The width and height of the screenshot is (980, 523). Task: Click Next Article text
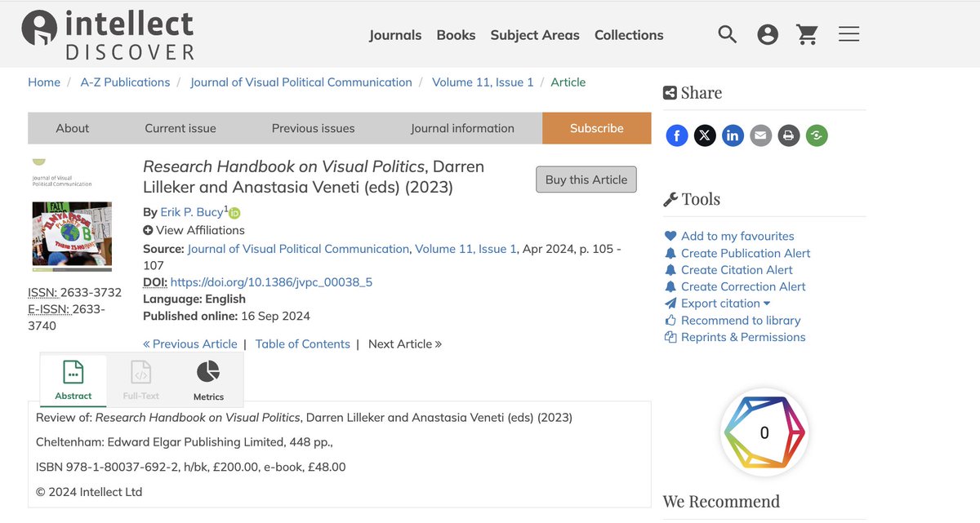(405, 344)
